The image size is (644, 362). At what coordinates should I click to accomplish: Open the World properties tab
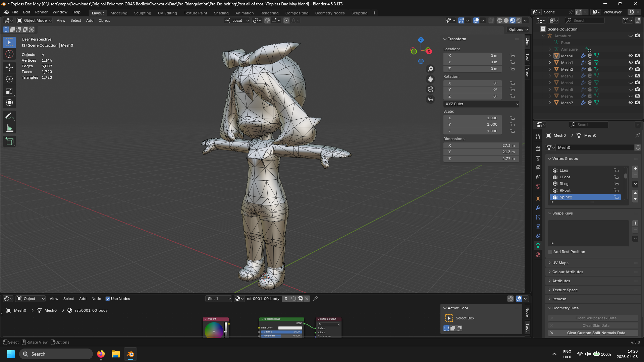tap(538, 186)
